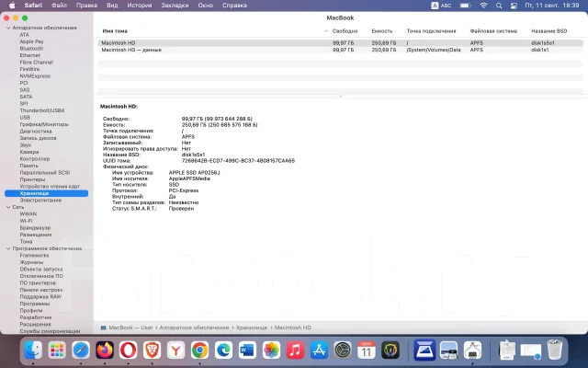Open the Справка menu

(x=234, y=6)
